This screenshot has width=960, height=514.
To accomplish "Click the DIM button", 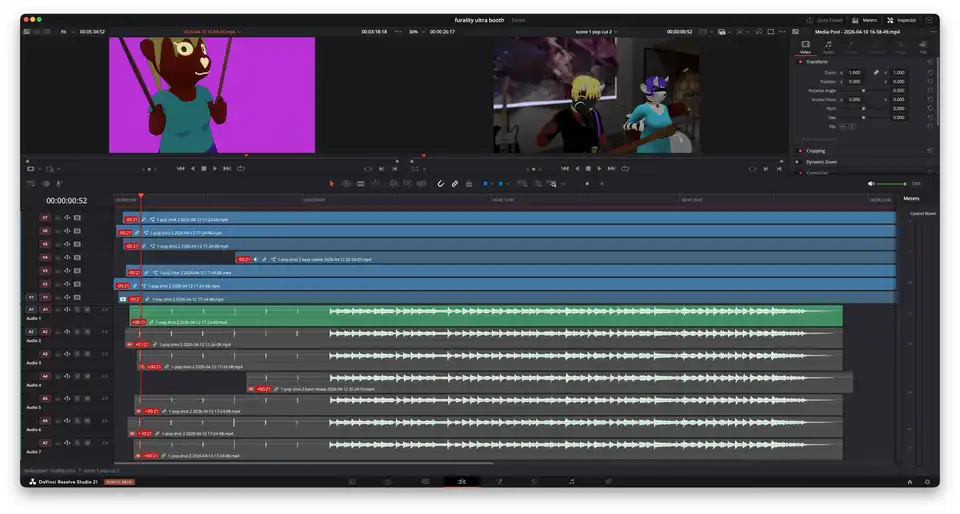I will point(916,184).
